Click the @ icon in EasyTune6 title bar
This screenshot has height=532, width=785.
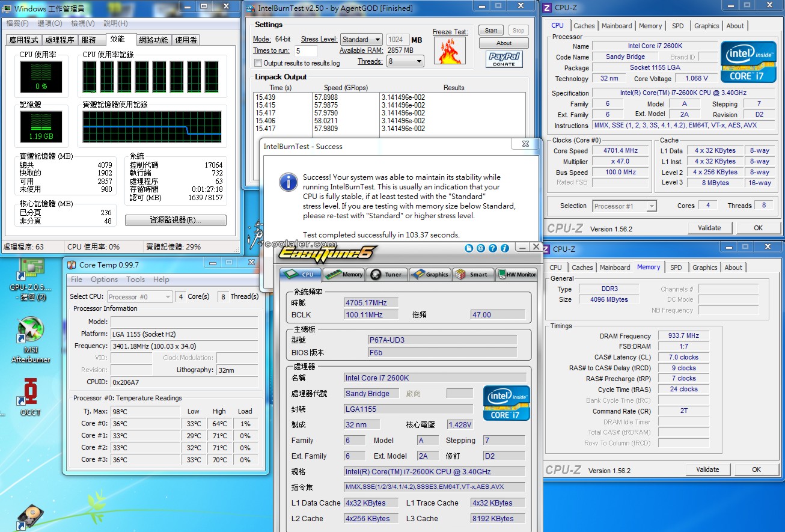tap(481, 248)
